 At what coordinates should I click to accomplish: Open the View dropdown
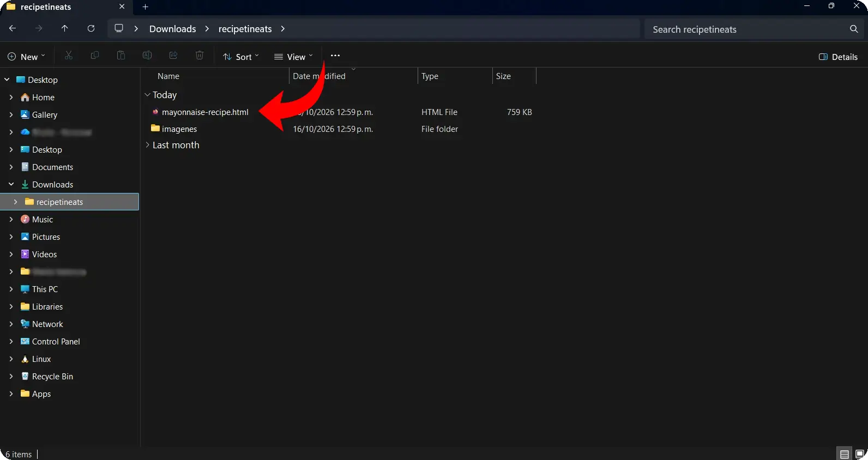293,57
